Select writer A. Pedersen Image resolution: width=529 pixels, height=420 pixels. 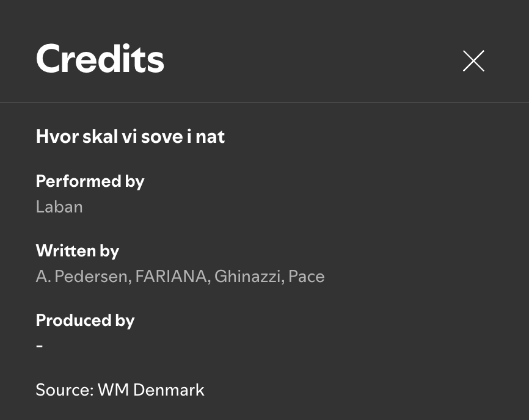point(82,277)
